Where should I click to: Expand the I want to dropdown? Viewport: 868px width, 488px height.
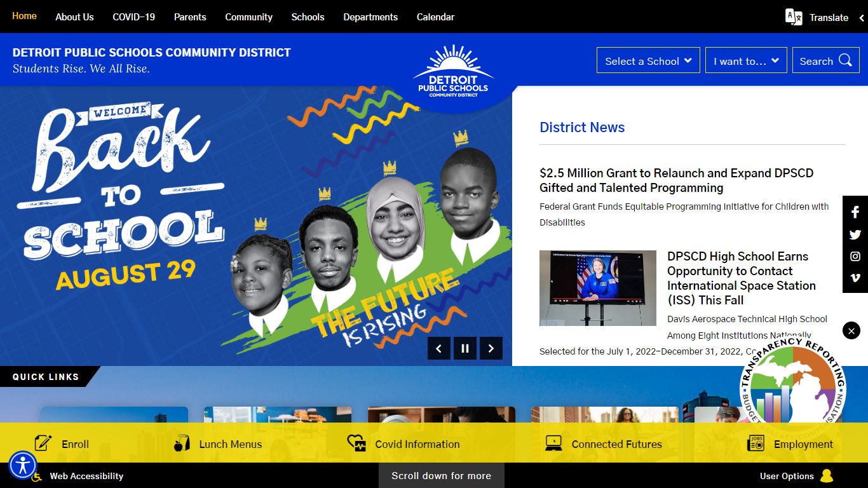coord(746,60)
